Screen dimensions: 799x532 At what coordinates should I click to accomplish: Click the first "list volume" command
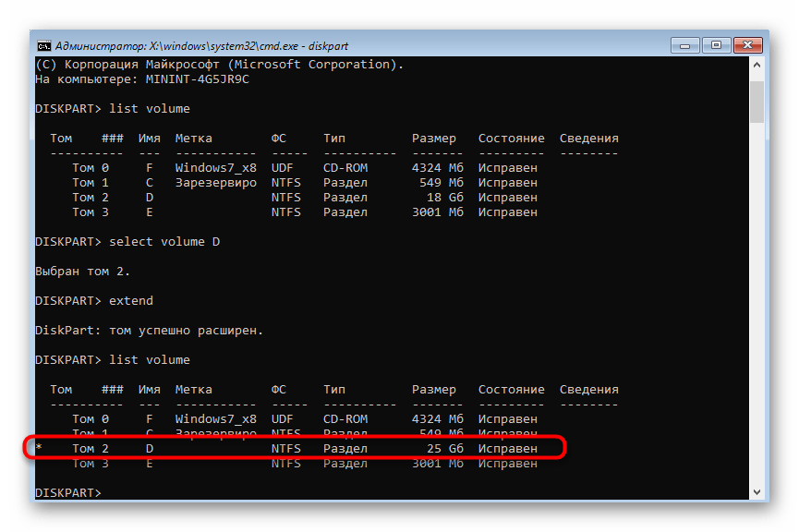point(150,109)
